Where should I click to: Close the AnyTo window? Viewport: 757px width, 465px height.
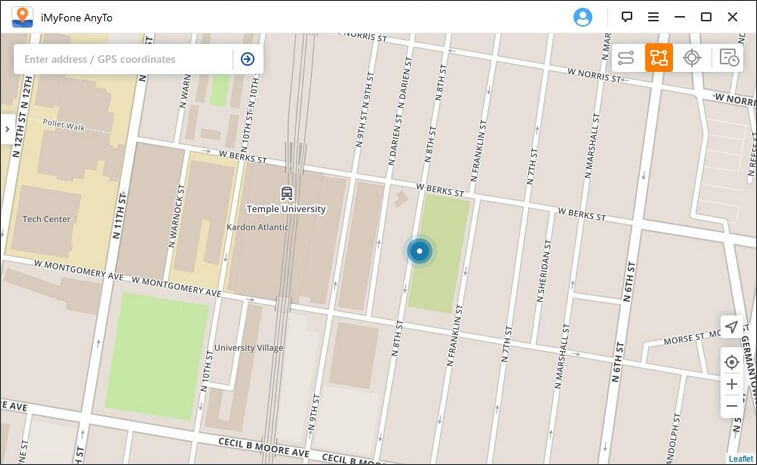(x=732, y=17)
